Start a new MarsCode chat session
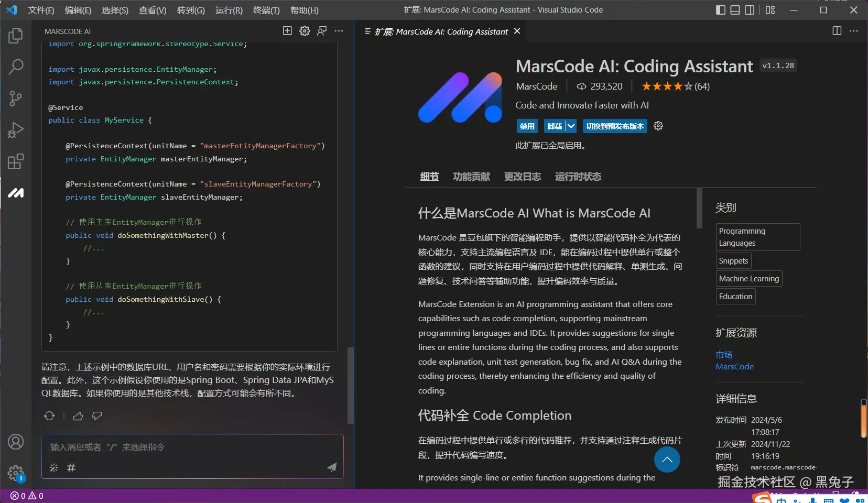This screenshot has height=503, width=868. (287, 31)
